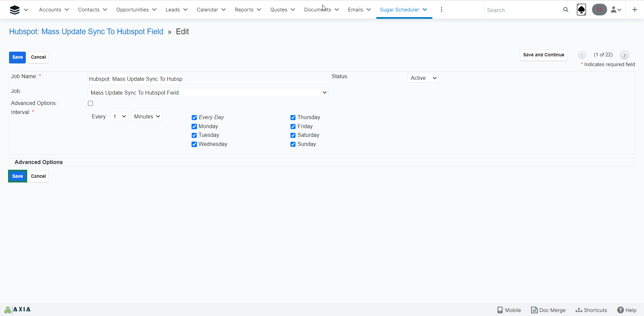
Task: Click the top Cancel button
Action: 38,57
